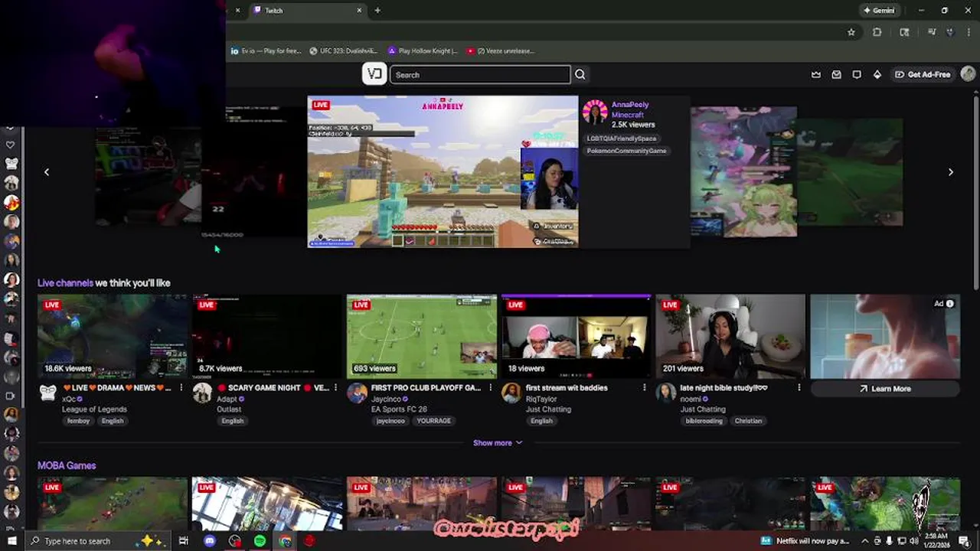This screenshot has width=980, height=551.
Task: Open Chrome from the taskbar
Action: point(285,541)
